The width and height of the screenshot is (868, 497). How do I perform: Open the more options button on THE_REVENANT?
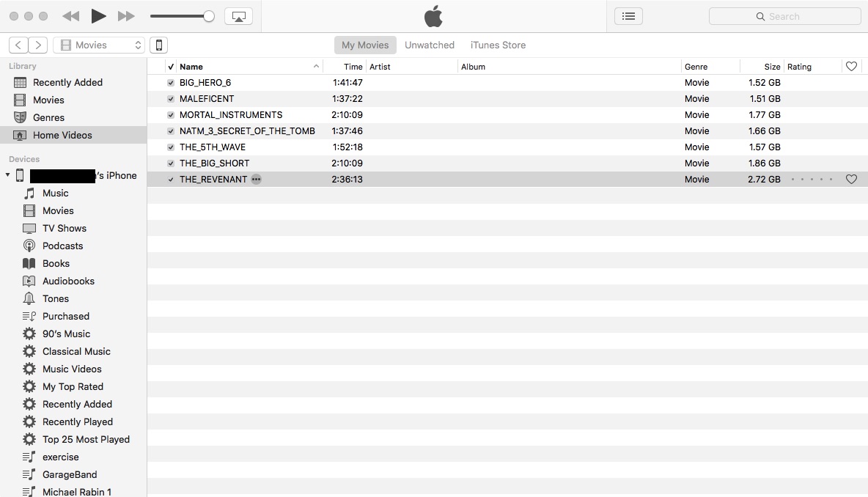(256, 180)
